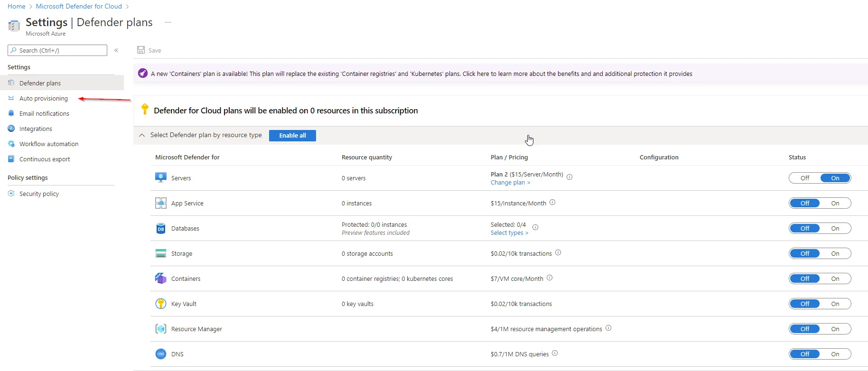Image resolution: width=868 pixels, height=371 pixels.
Task: Click the Servers resource icon
Action: (x=161, y=178)
